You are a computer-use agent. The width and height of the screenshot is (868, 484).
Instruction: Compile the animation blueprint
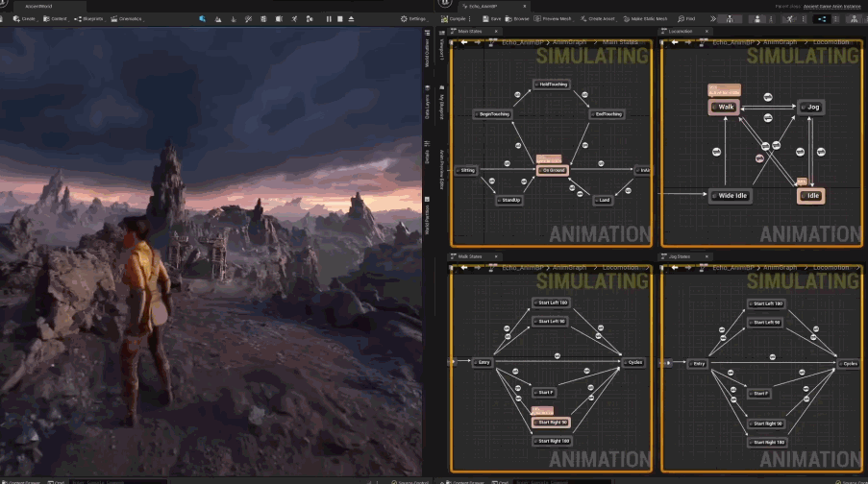pos(454,19)
